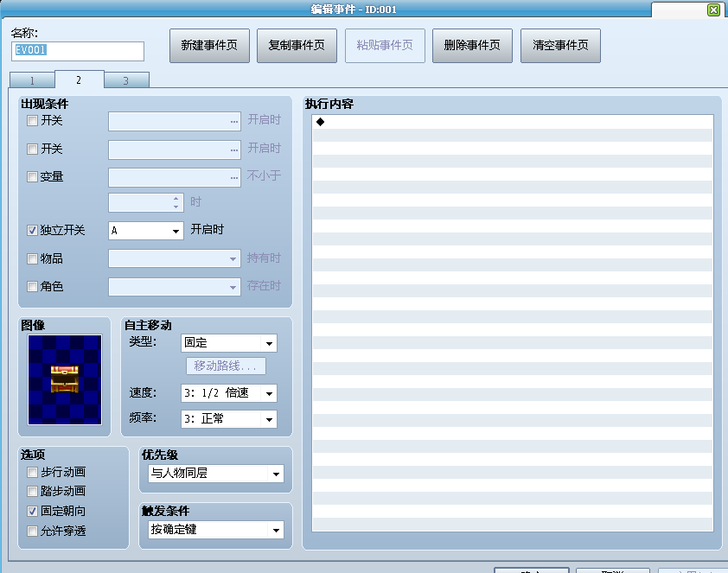Copy the page with 复制事件页
Image resolution: width=728 pixels, height=573 pixels.
[x=297, y=46]
